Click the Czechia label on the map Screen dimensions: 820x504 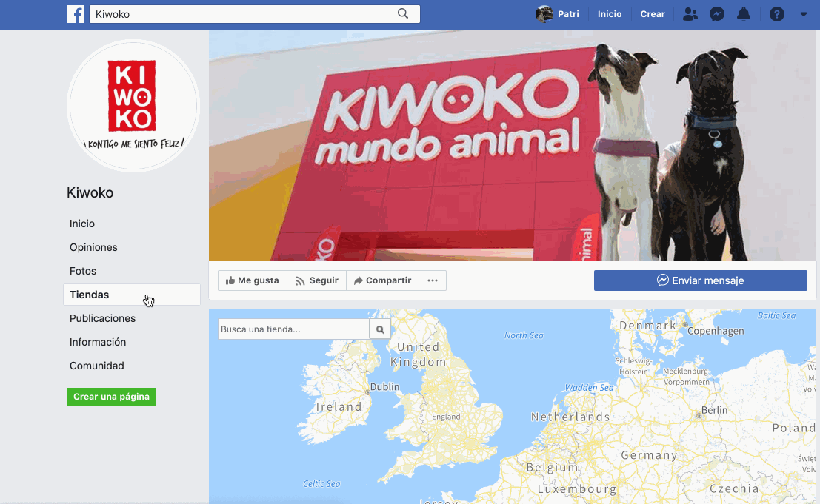point(734,488)
